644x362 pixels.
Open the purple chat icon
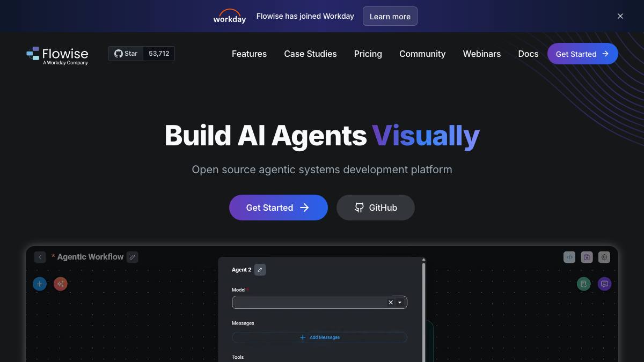(605, 284)
